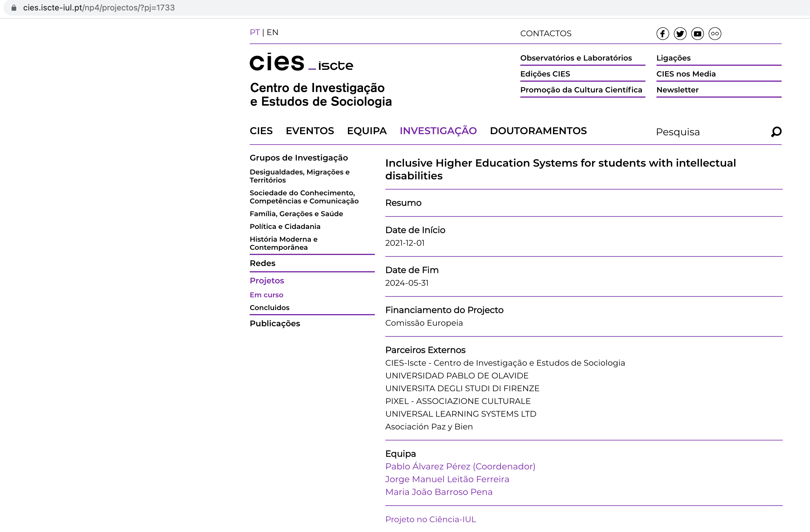Open the Publicações sidebar section
The width and height of the screenshot is (810, 532).
(x=275, y=323)
